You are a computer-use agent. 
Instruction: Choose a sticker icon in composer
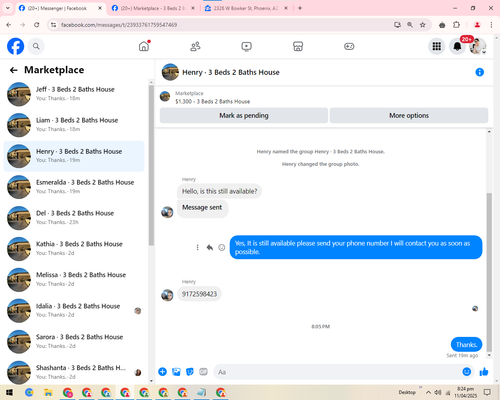pyautogui.click(x=190, y=372)
